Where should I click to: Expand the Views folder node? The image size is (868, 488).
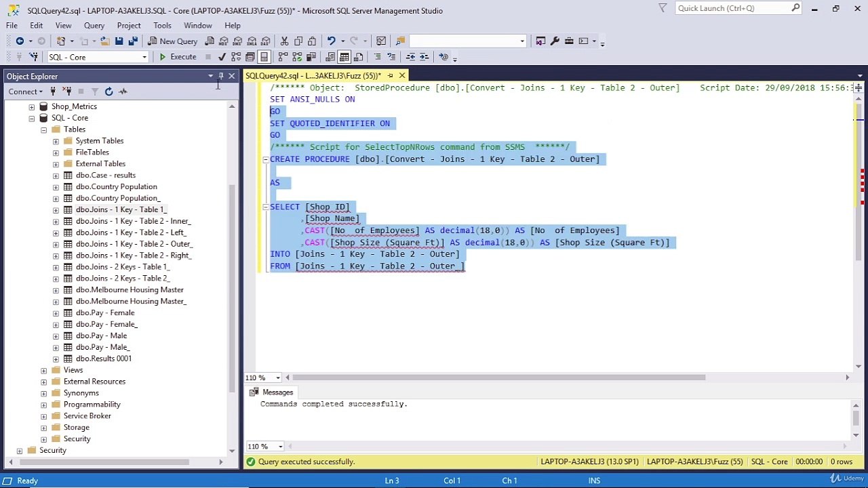pyautogui.click(x=44, y=370)
